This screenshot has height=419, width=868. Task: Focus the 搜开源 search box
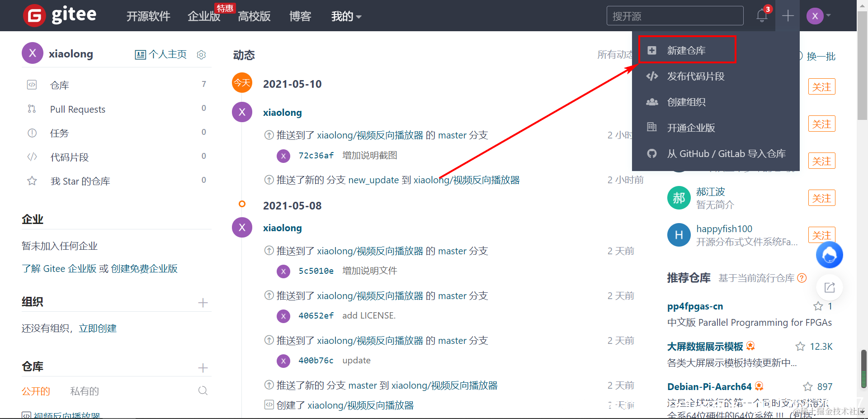[675, 16]
